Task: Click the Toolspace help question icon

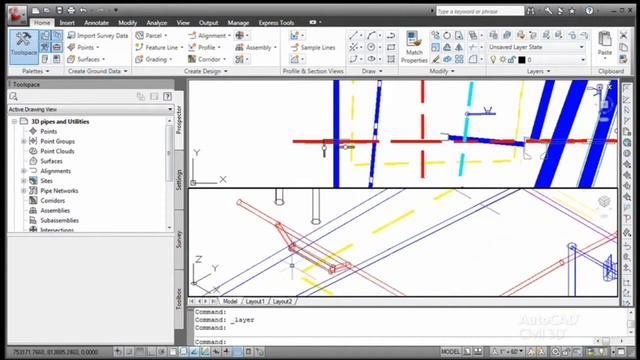Action: (x=167, y=96)
